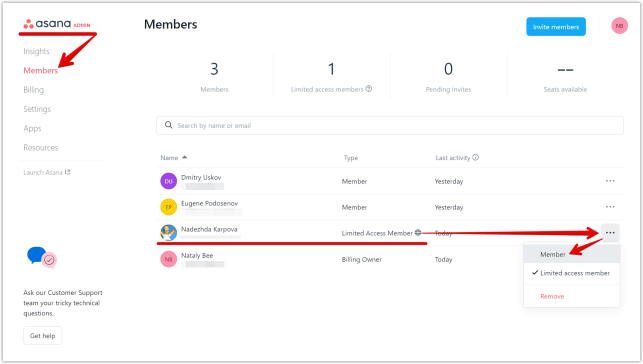
Task: Open the NB profile avatar in top corner
Action: pos(619,26)
